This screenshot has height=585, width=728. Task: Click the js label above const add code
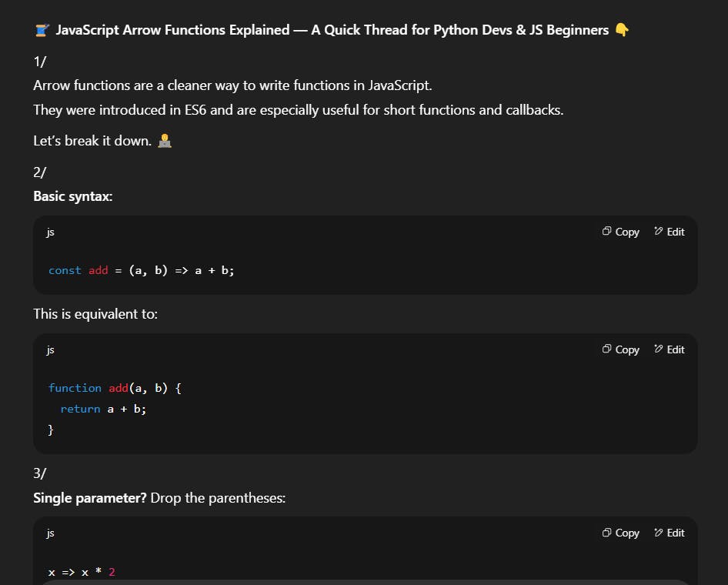51,232
